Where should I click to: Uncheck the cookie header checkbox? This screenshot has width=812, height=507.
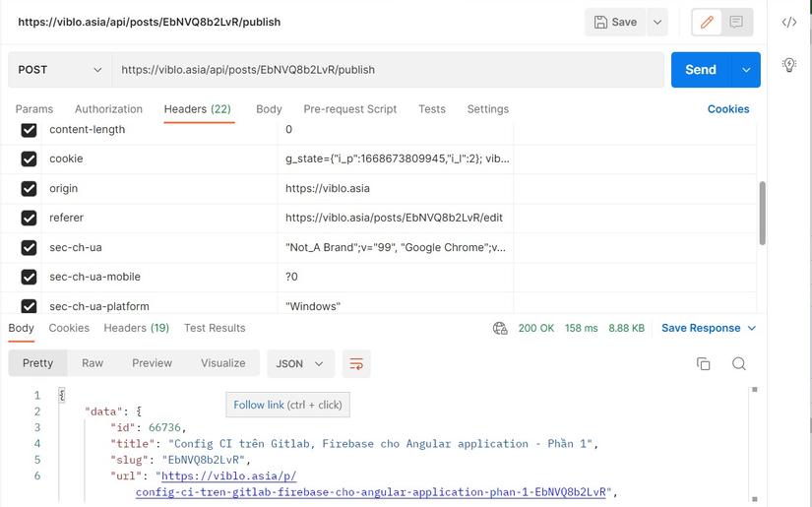(29, 158)
